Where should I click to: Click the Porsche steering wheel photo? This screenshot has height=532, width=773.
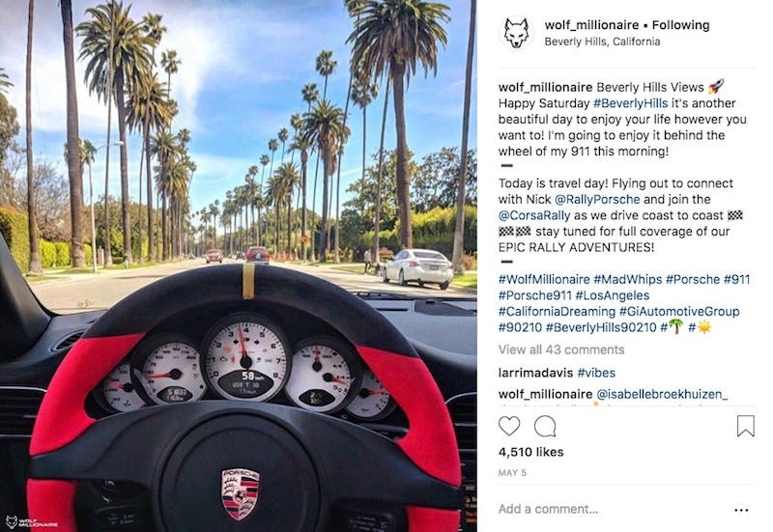[238, 266]
